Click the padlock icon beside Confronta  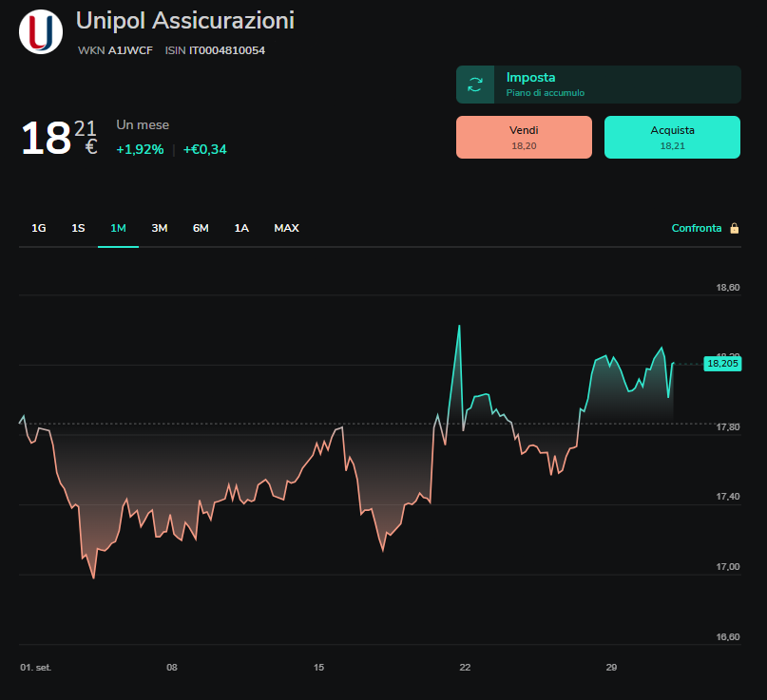(735, 228)
